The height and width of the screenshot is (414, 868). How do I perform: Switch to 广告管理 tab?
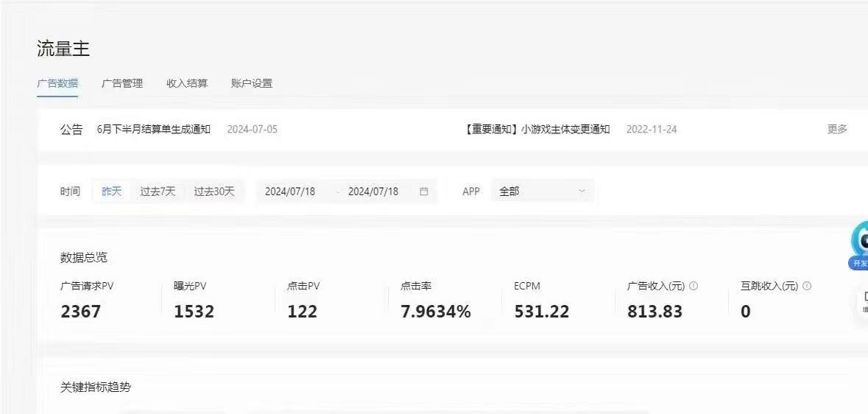click(x=122, y=84)
